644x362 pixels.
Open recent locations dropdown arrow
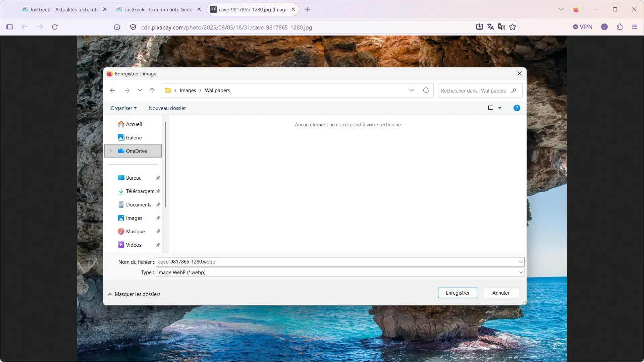click(140, 90)
